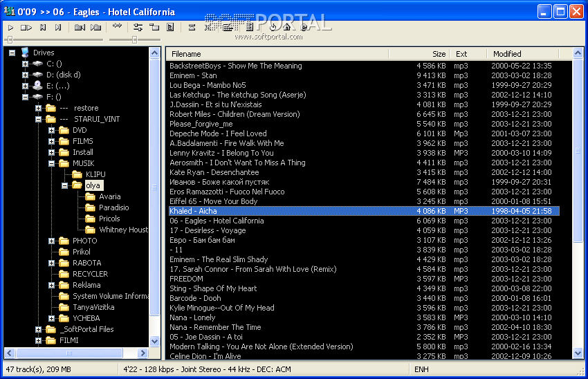Image resolution: width=588 pixels, height=379 pixels.
Task: Click the RECYCLER folder icon
Action: tap(64, 274)
